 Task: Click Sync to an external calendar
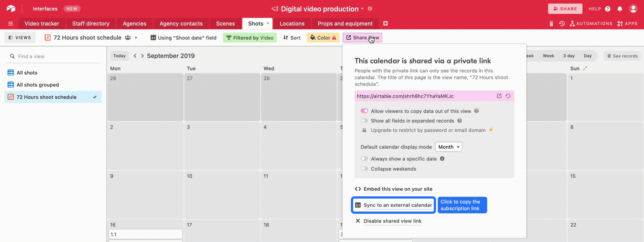pos(394,205)
